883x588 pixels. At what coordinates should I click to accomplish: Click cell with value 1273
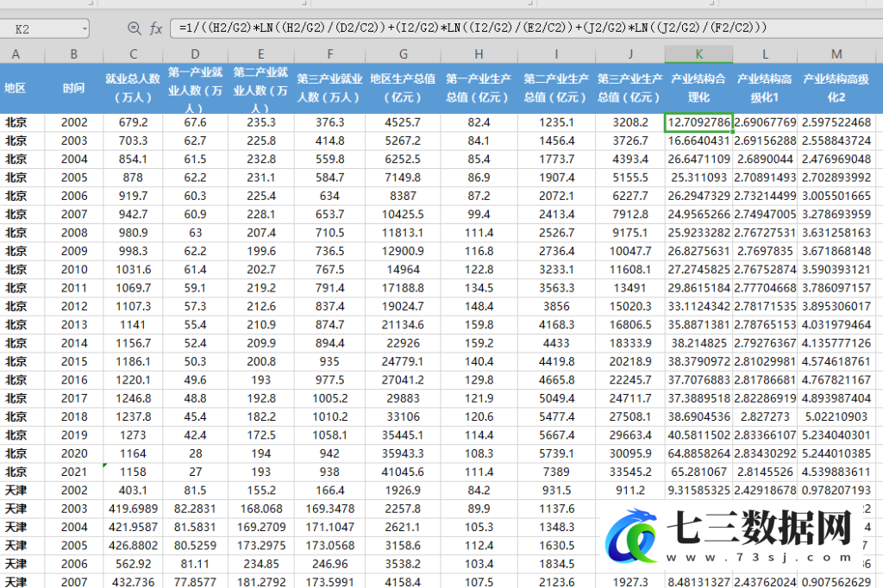pos(133,435)
